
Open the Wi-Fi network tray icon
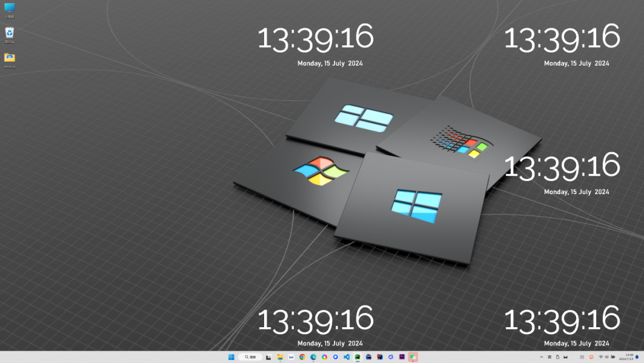601,357
